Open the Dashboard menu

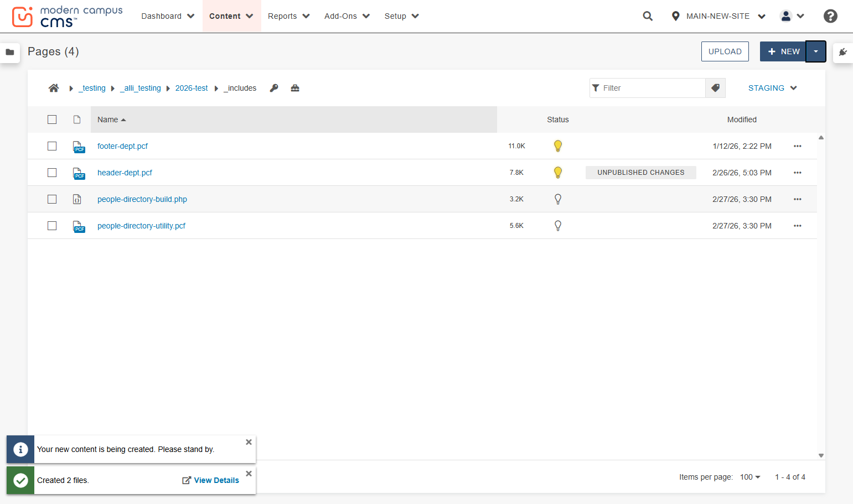click(x=168, y=16)
